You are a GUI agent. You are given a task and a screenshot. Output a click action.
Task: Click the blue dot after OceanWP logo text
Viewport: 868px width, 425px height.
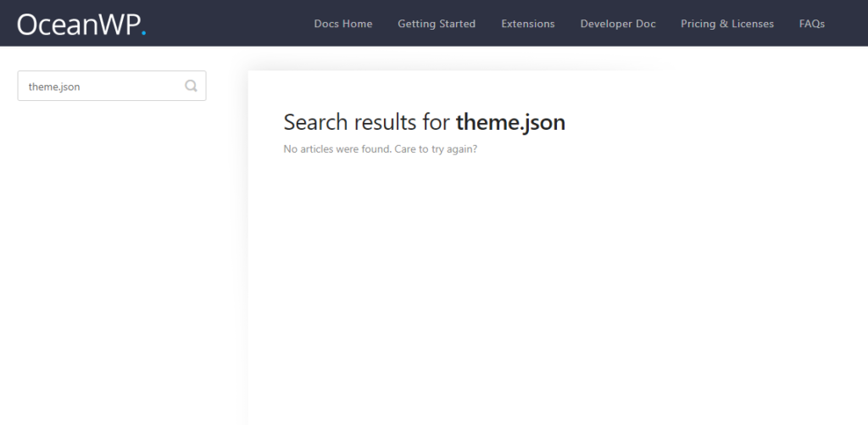pos(144,34)
